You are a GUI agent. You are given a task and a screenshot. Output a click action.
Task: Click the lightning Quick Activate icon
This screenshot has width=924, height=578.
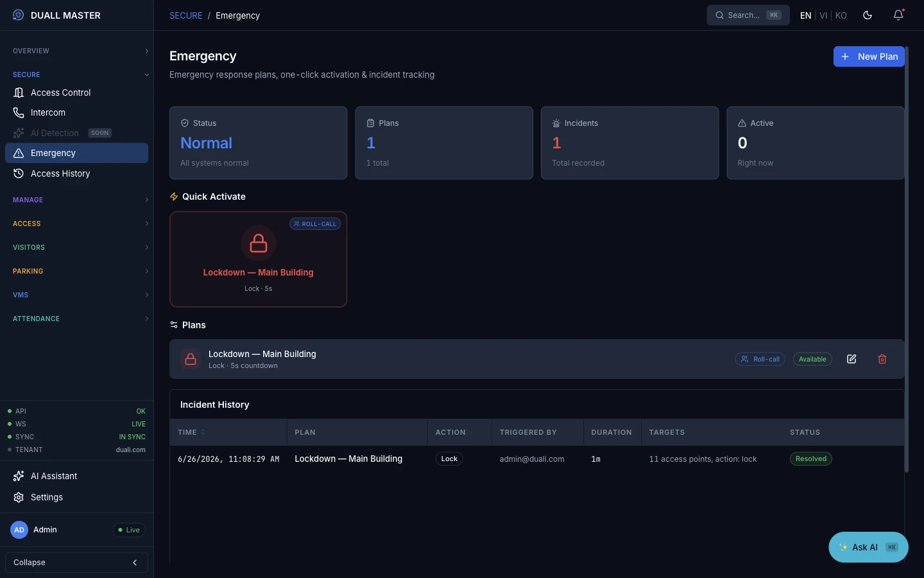click(x=174, y=197)
